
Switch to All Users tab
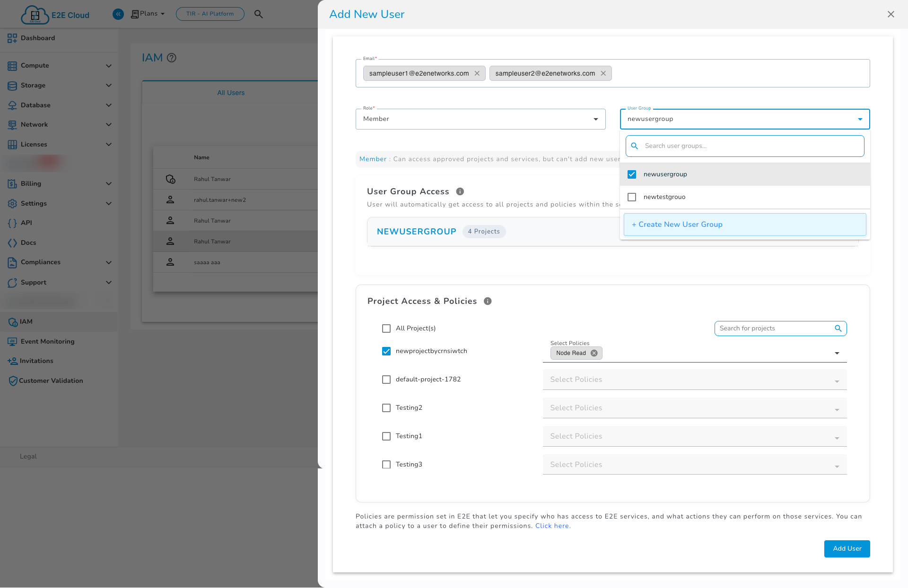click(231, 93)
